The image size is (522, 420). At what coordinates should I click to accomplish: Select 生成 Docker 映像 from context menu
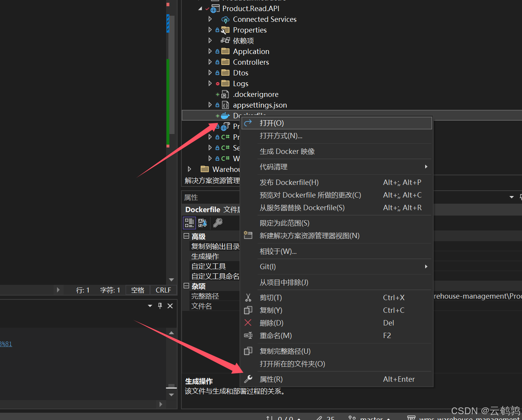click(287, 151)
